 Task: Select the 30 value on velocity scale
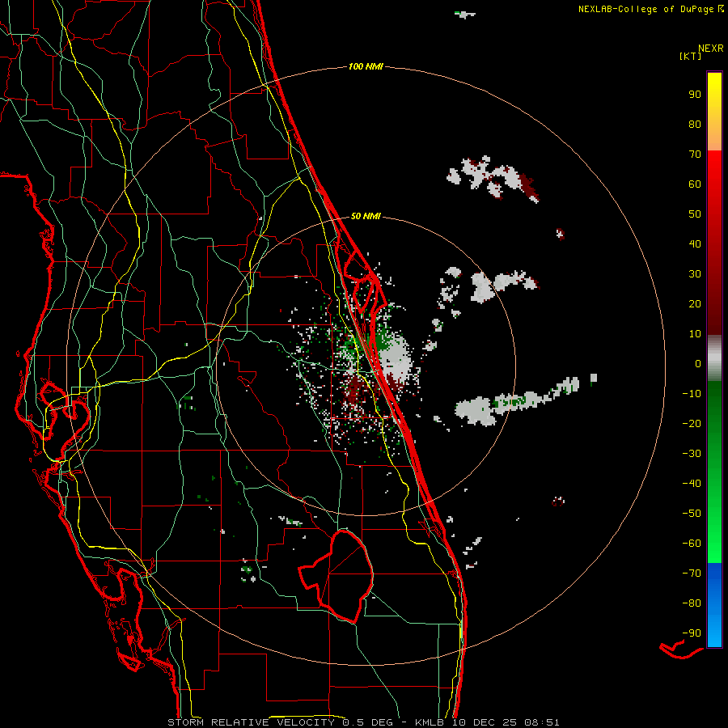point(695,274)
